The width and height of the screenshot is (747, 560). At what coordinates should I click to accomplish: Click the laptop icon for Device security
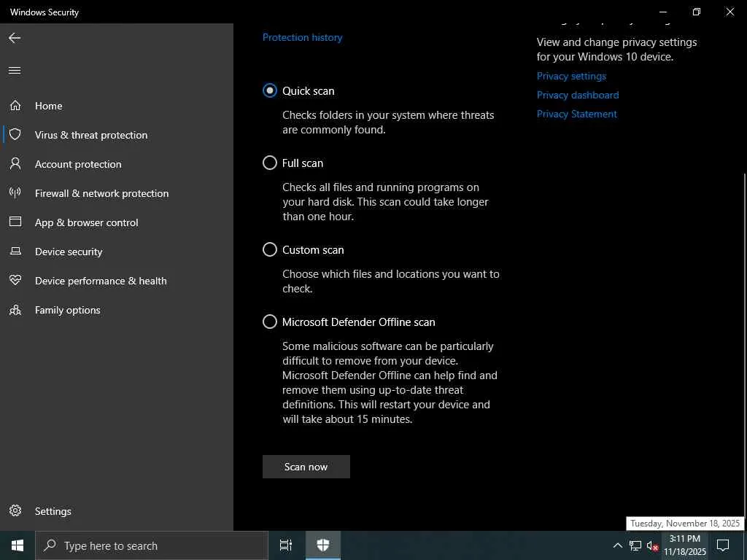coord(15,251)
